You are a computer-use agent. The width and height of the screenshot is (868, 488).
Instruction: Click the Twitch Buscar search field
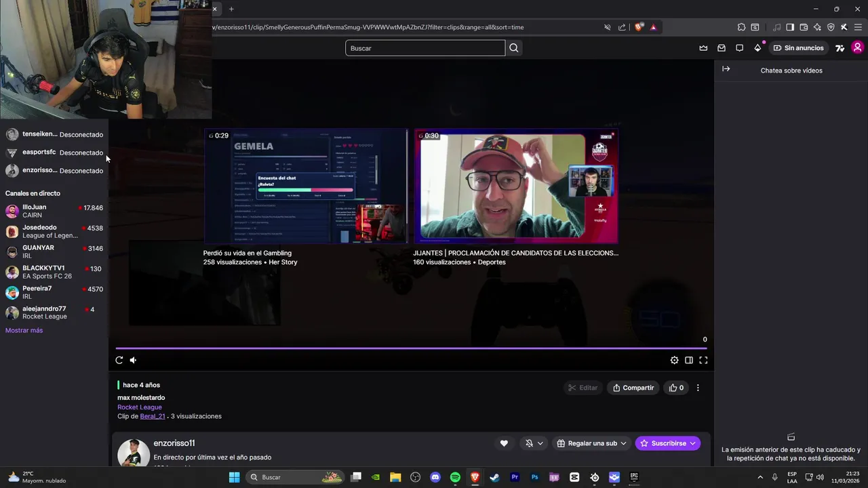(425, 48)
